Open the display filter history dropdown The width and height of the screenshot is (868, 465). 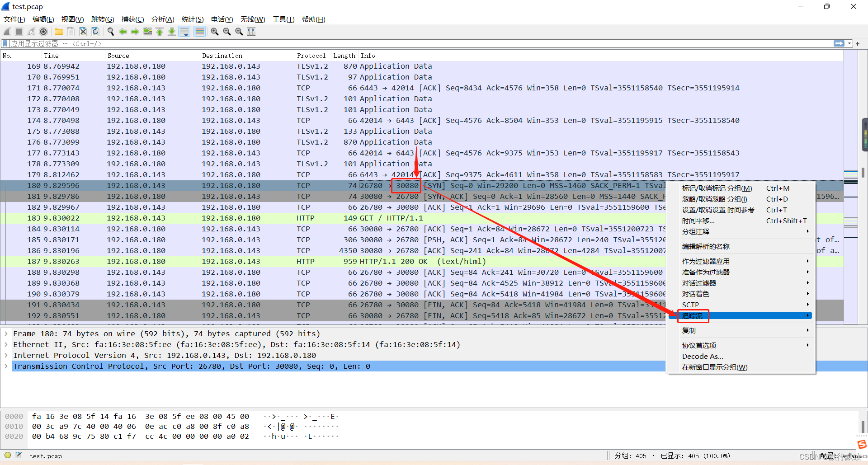849,44
